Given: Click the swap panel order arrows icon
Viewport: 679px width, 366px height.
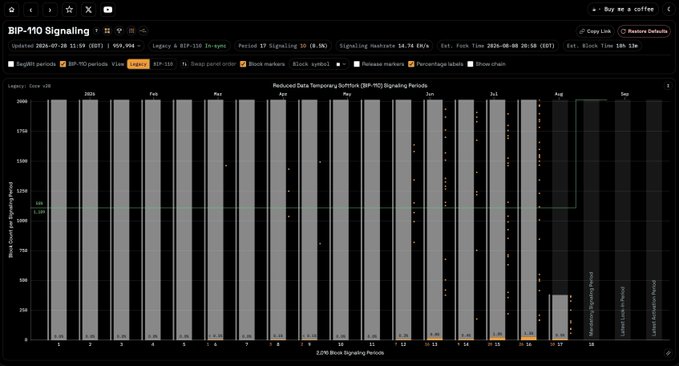Looking at the screenshot, I should point(184,64).
